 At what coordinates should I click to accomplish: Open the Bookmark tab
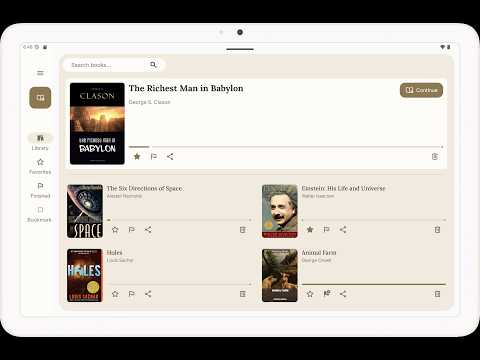[x=40, y=214]
